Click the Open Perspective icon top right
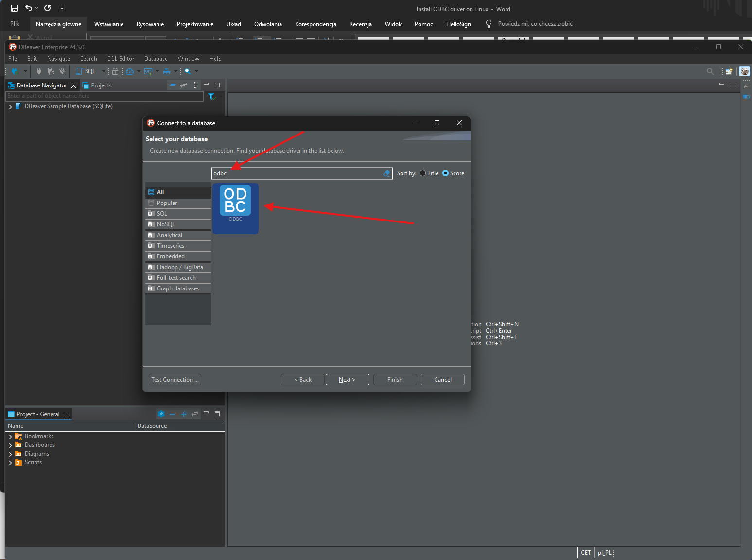Viewport: 752px width, 560px height. (729, 71)
